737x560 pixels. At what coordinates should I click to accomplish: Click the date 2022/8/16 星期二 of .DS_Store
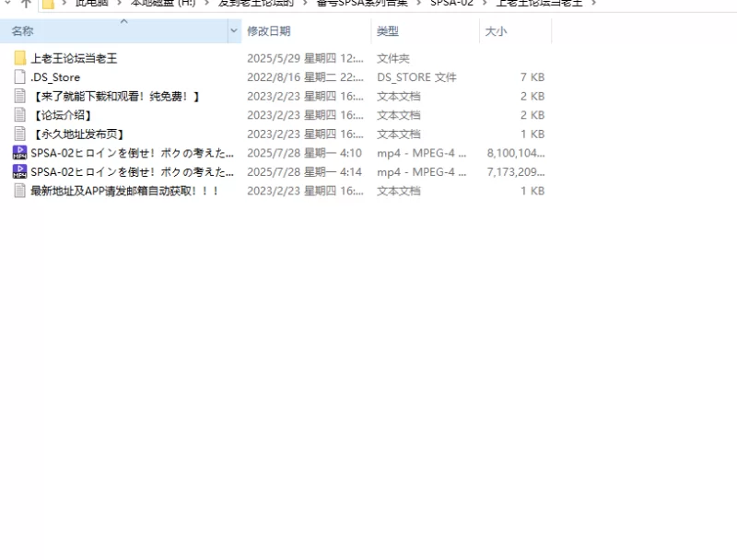click(x=305, y=77)
